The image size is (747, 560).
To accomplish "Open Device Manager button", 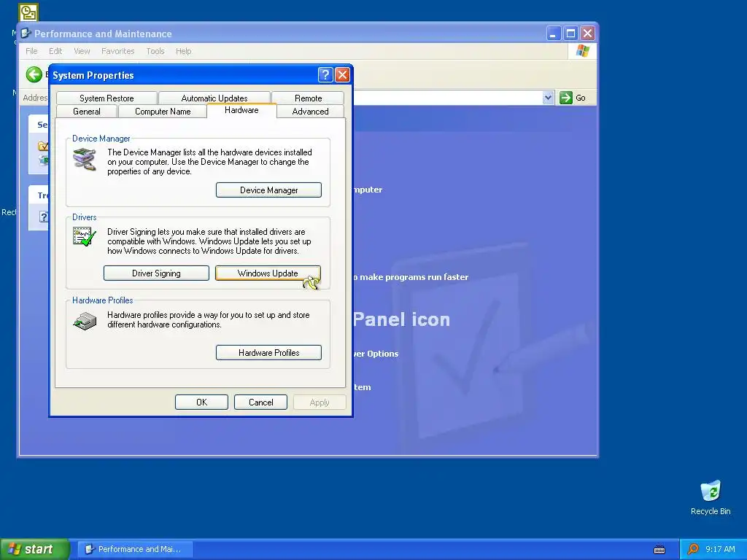I will coord(268,190).
